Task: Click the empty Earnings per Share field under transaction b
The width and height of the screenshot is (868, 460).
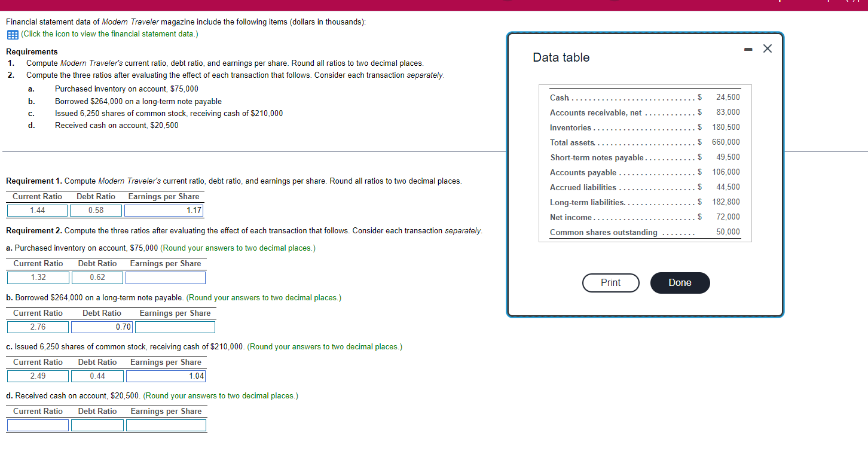Action: pos(175,327)
